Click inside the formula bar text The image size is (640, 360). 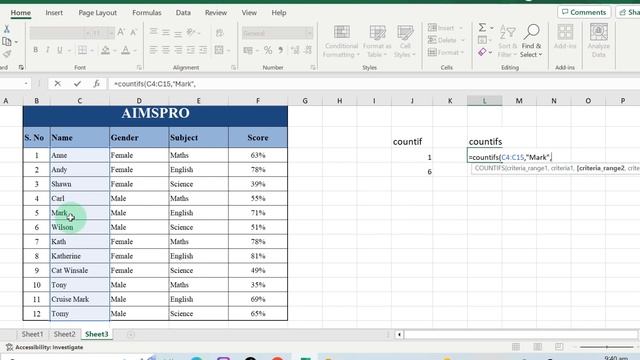pyautogui.click(x=155, y=84)
